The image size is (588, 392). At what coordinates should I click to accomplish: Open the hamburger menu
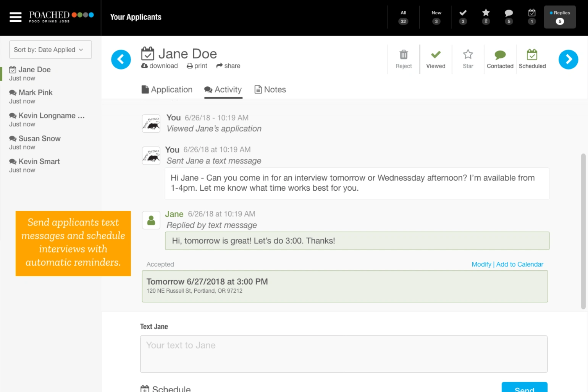15,17
